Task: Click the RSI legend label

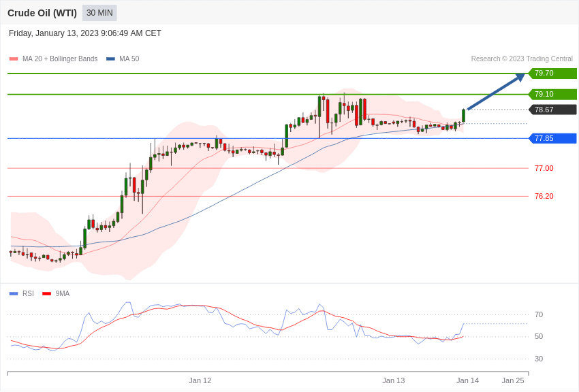Action: click(28, 293)
